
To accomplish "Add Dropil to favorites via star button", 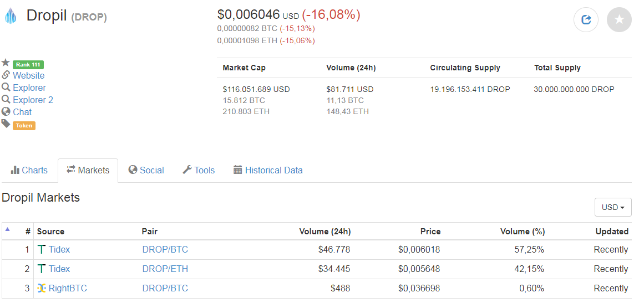I will (x=619, y=20).
